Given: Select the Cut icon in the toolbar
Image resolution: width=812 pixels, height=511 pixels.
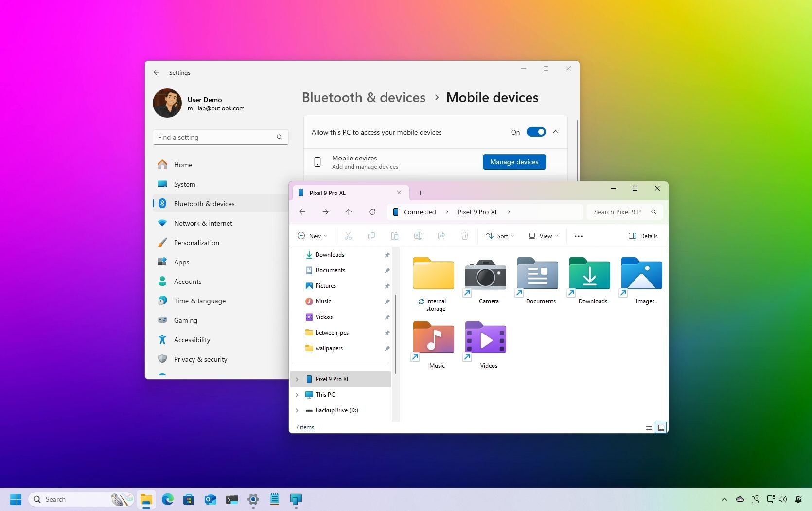Looking at the screenshot, I should tap(348, 236).
